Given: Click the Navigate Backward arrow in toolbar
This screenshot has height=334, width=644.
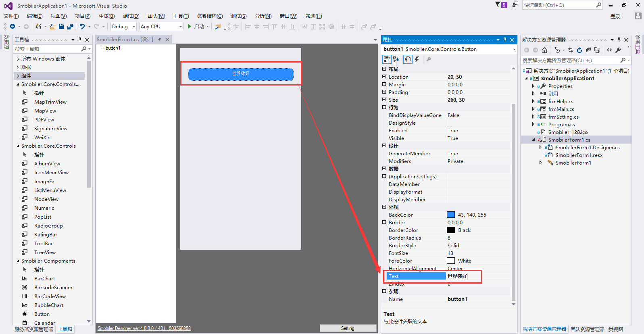Looking at the screenshot, I should click(x=13, y=27).
